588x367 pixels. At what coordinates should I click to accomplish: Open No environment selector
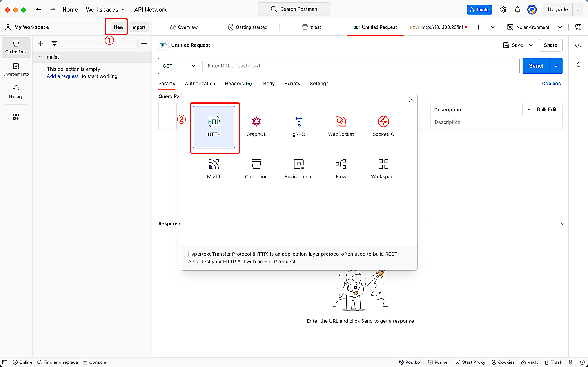coord(535,27)
